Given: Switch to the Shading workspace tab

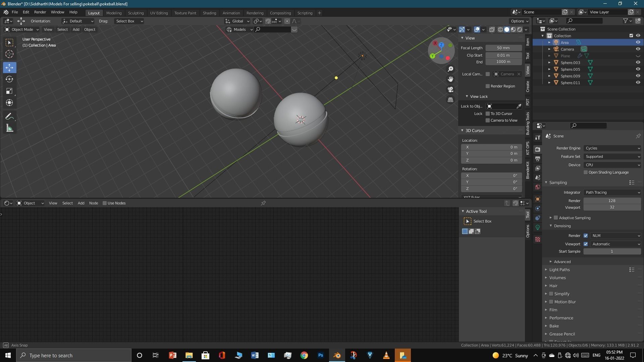Looking at the screenshot, I should [x=209, y=13].
